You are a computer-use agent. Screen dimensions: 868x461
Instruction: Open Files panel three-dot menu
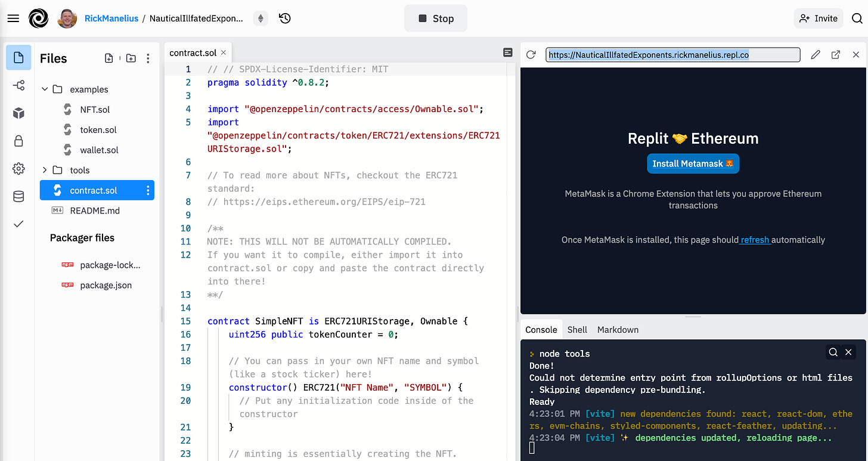click(148, 58)
